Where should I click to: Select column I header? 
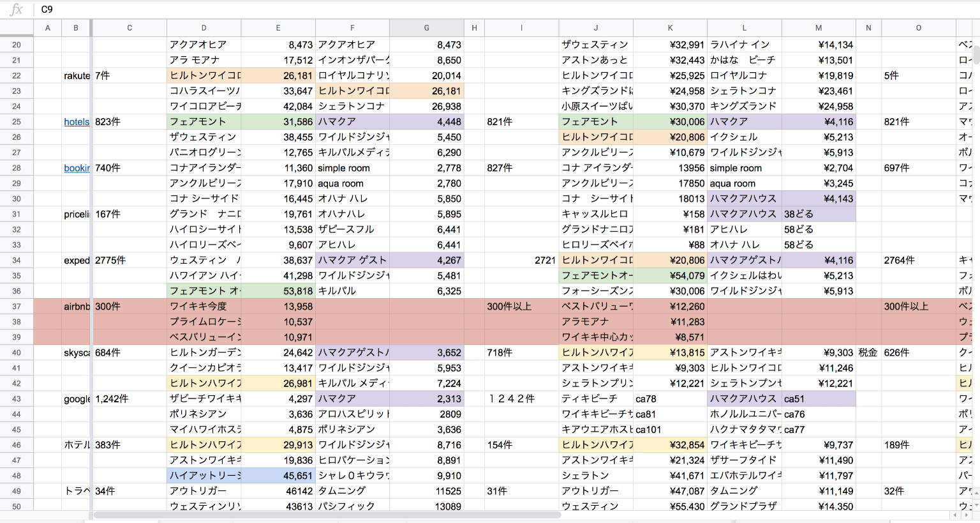[522, 28]
